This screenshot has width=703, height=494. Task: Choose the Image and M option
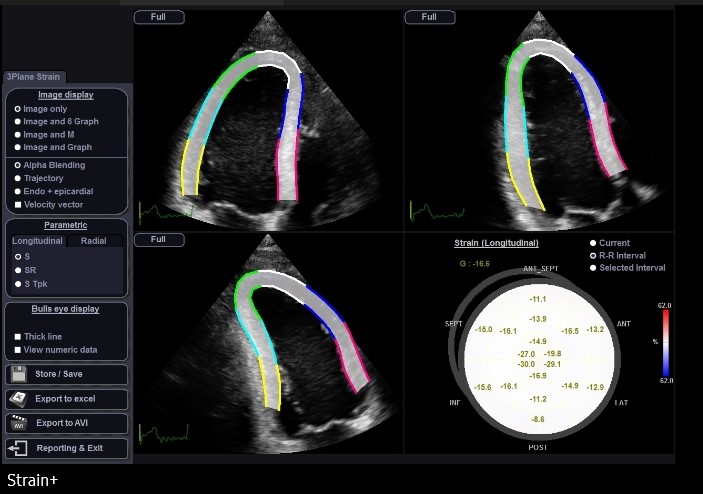17,134
